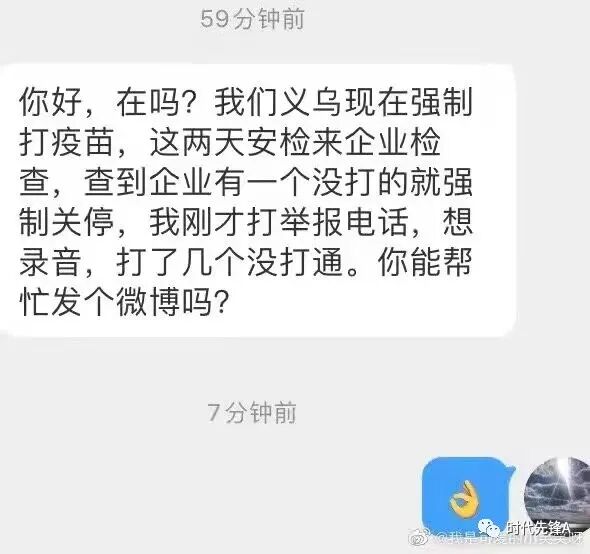The height and width of the screenshot is (554, 590).
Task: Click the words "在吗" in first line
Action: [x=148, y=103]
